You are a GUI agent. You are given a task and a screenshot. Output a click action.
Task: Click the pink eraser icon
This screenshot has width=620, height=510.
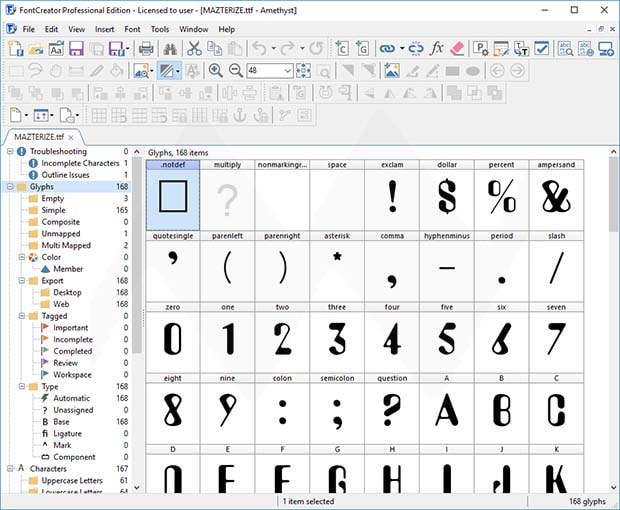pyautogui.click(x=457, y=48)
